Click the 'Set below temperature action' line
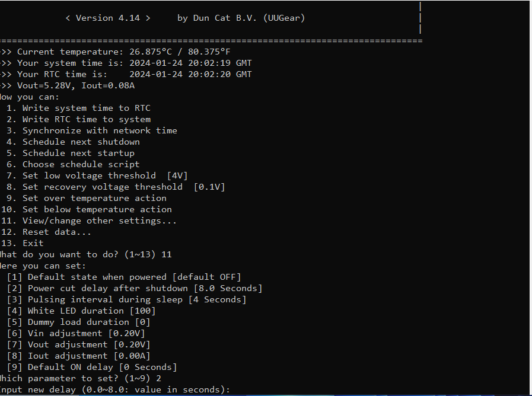This screenshot has width=532, height=396. [x=97, y=209]
